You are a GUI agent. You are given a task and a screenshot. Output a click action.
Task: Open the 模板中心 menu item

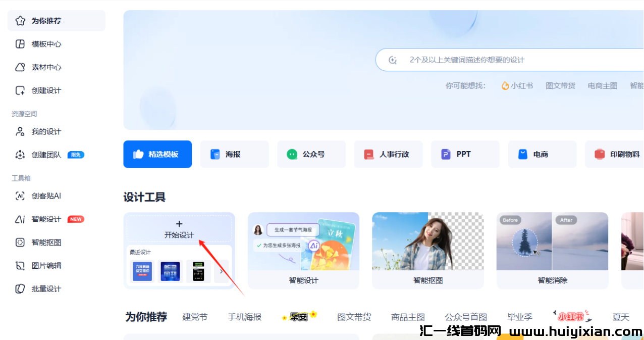57,44
